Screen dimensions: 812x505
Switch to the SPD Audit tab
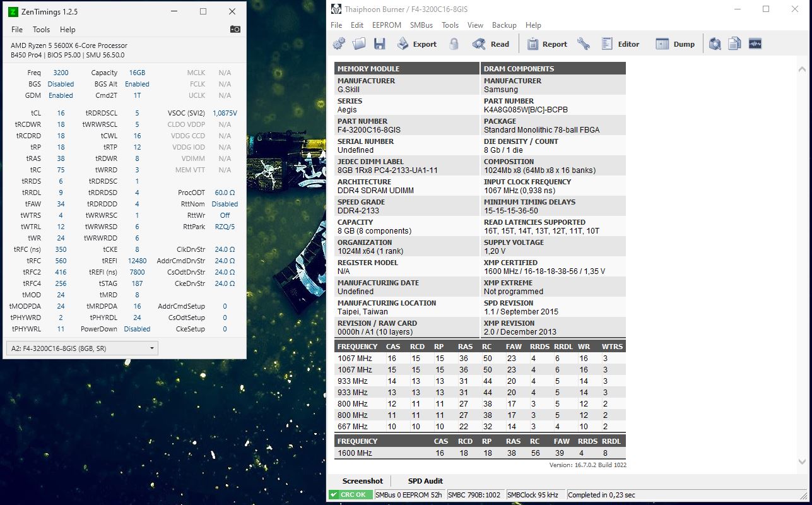[425, 481]
